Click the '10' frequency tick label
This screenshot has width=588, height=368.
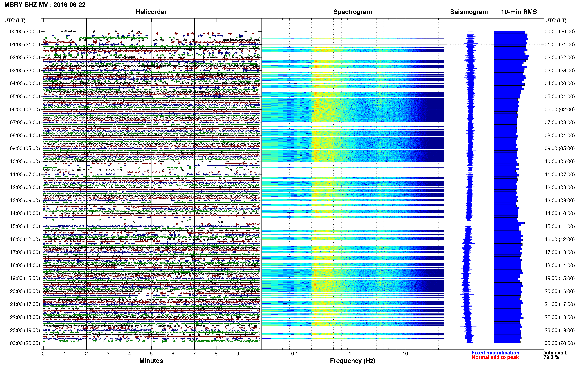[405, 354]
